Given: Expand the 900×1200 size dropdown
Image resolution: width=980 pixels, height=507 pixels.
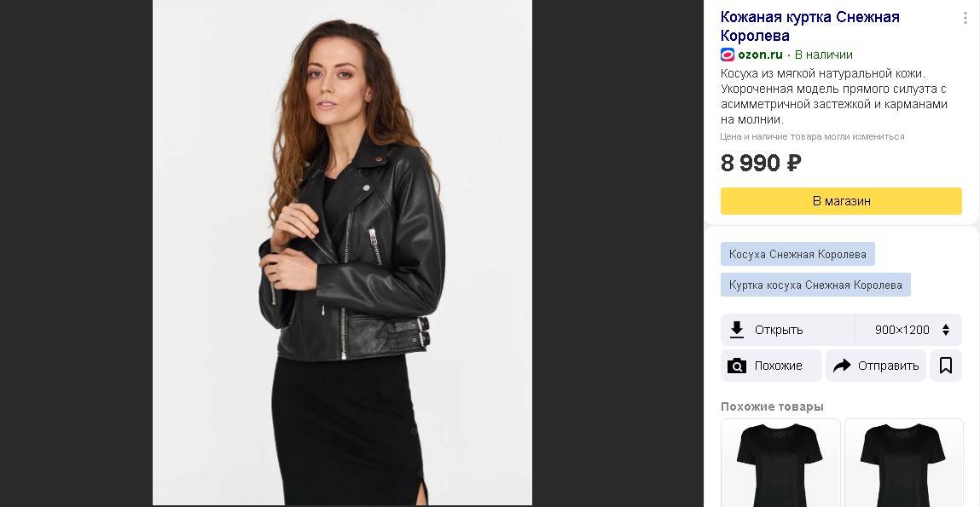Looking at the screenshot, I should coord(909,330).
